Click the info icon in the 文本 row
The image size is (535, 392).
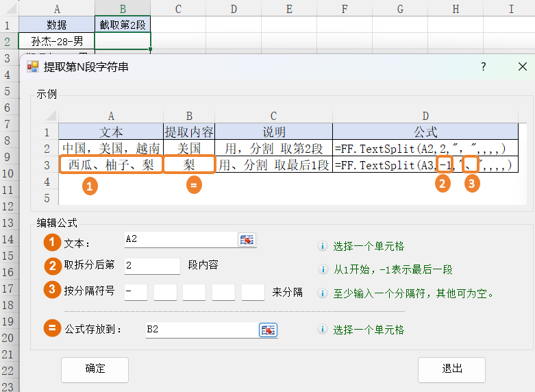click(x=322, y=246)
